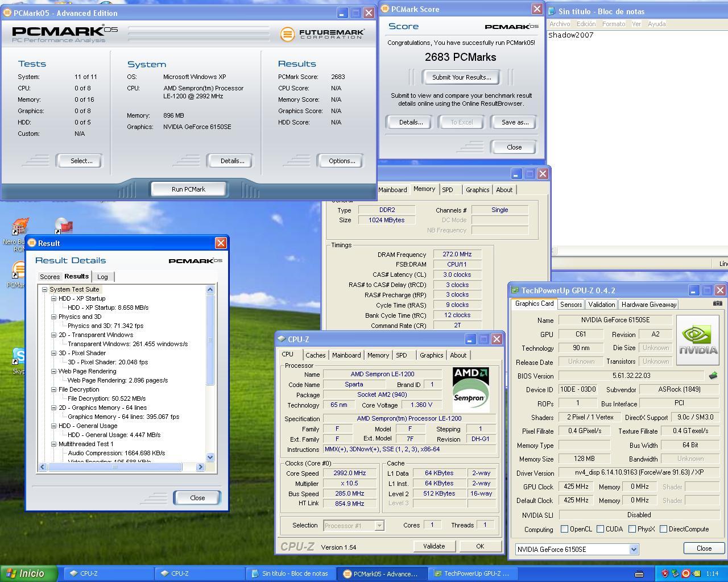Click the GPU-Z title bar icon
Viewport: 728px width, 582px height.
click(515, 290)
